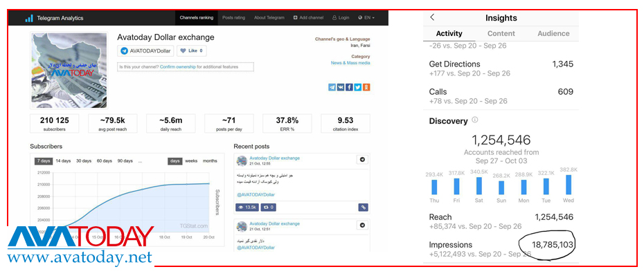Switch to the Audience tab in Insights
The width and height of the screenshot is (644, 276).
click(553, 34)
